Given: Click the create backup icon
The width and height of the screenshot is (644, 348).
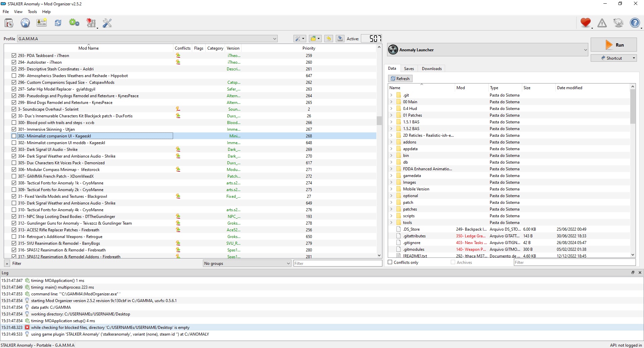Looking at the screenshot, I should (x=340, y=39).
